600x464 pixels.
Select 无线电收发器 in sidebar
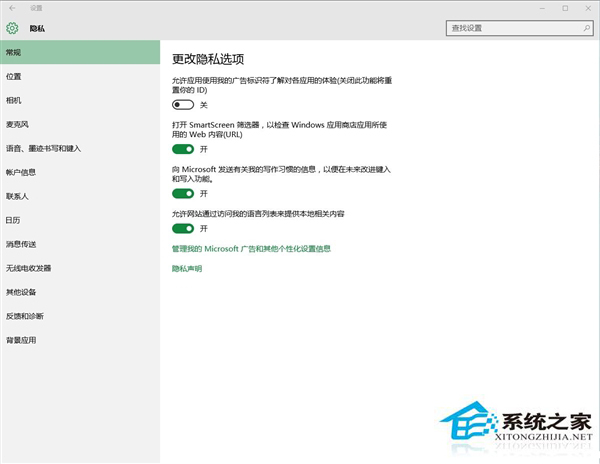[x=80, y=268]
